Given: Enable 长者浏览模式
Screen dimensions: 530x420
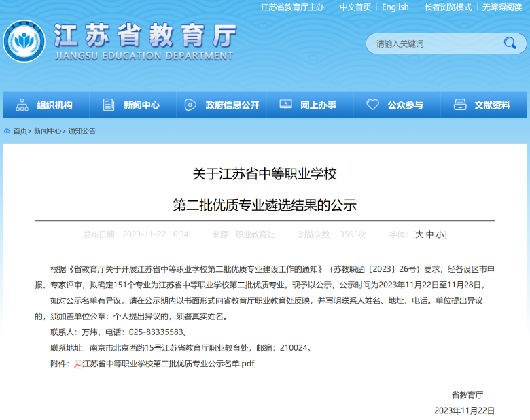Looking at the screenshot, I should [448, 7].
